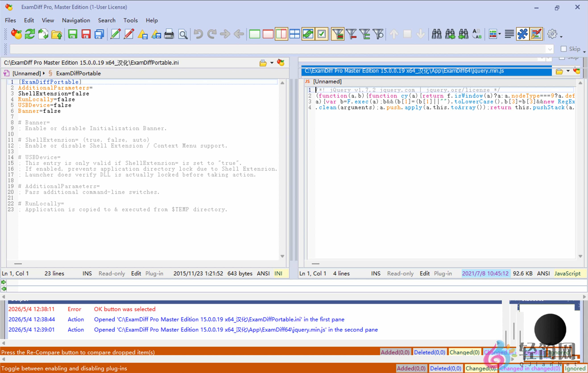This screenshot has height=373, width=588.
Task: Click the Replace AB icon
Action: 477,34
